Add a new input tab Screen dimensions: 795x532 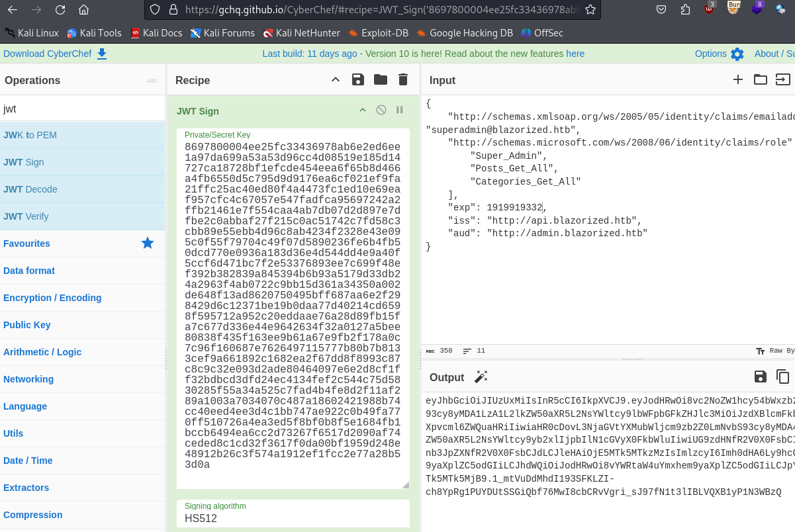738,80
